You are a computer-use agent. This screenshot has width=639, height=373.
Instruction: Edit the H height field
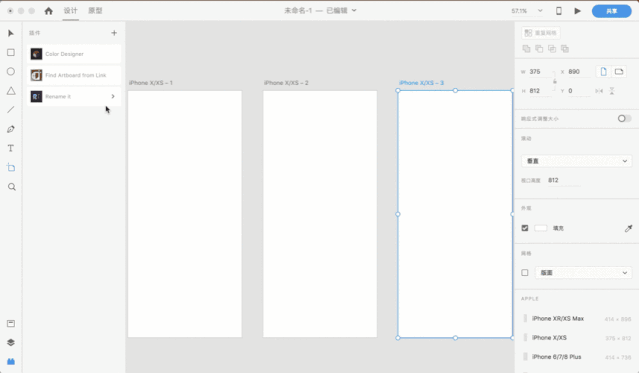pyautogui.click(x=540, y=91)
